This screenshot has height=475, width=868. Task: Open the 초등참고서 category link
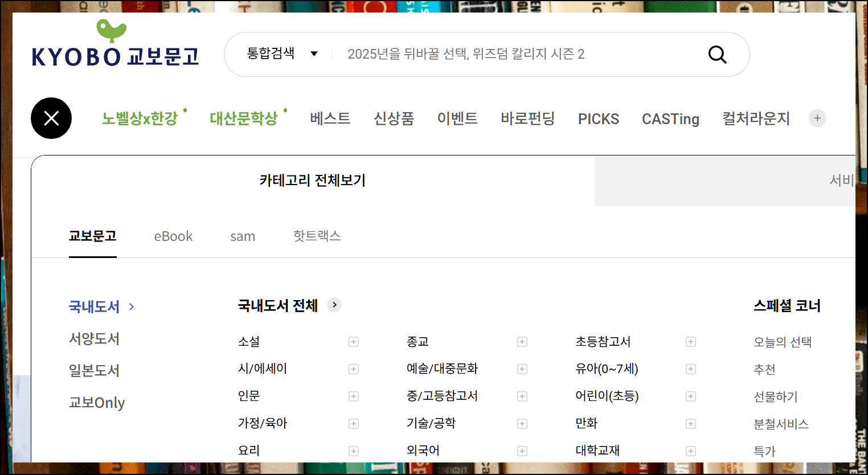click(603, 341)
